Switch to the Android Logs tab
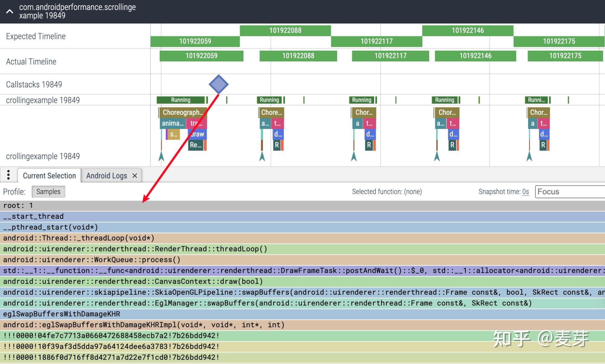The width and height of the screenshot is (605, 364). tap(106, 176)
